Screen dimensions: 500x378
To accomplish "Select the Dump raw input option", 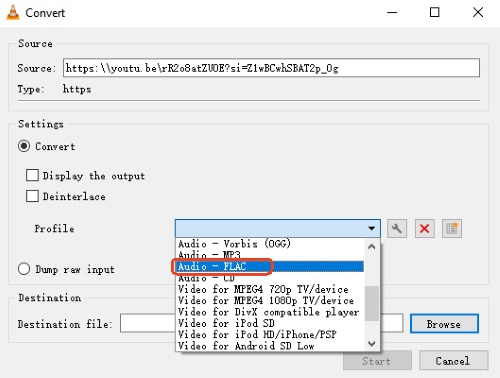I will [24, 269].
